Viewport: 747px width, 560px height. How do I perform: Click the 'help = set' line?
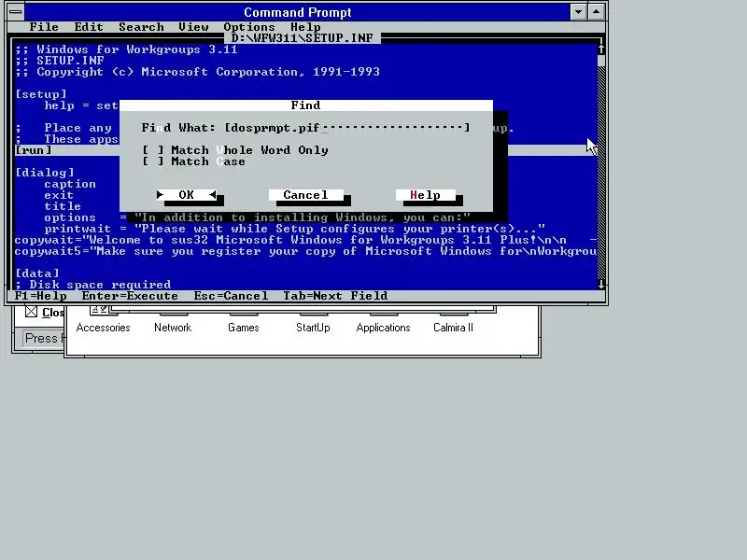tap(81, 105)
